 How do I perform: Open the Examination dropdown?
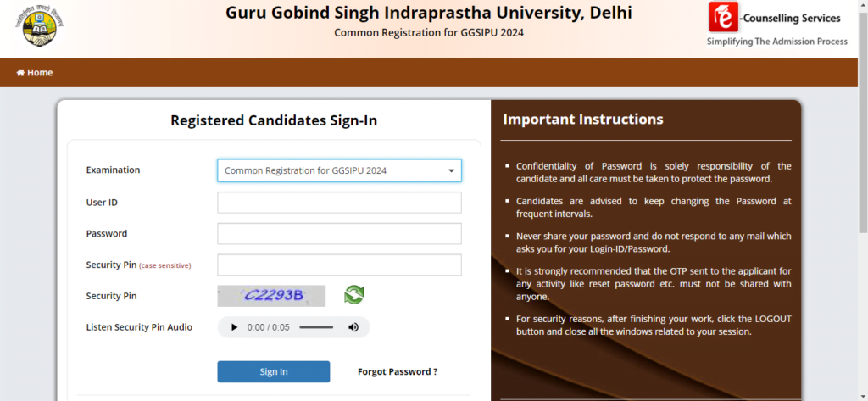(339, 170)
